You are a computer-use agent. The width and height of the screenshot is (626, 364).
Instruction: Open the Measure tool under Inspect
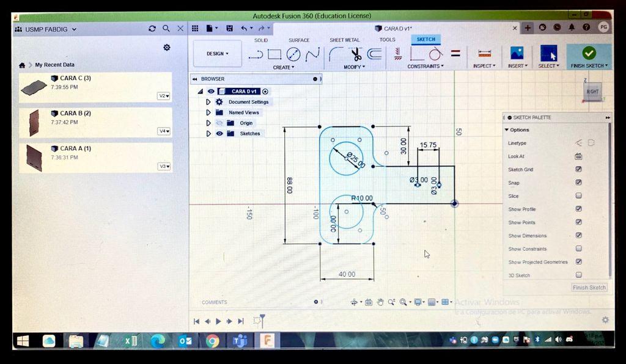click(x=484, y=53)
